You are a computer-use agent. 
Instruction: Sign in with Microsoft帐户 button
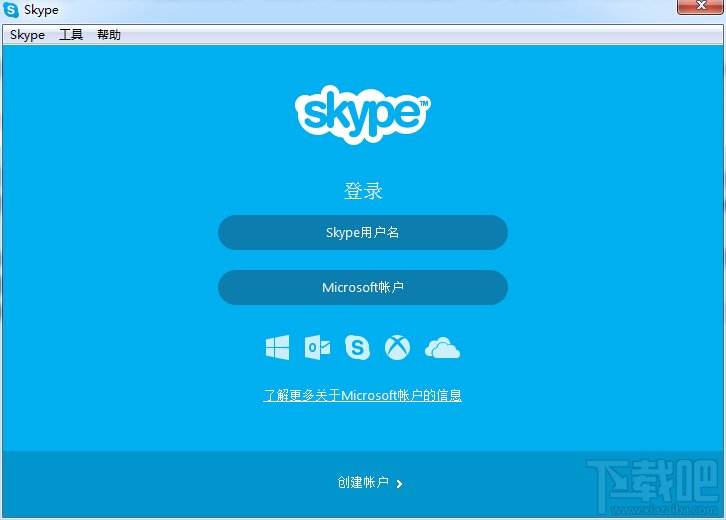tap(363, 288)
